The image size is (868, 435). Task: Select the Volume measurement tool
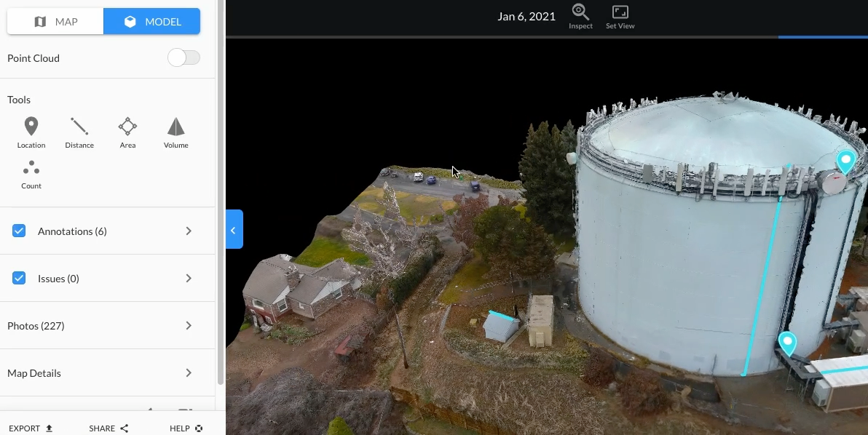coord(175,132)
